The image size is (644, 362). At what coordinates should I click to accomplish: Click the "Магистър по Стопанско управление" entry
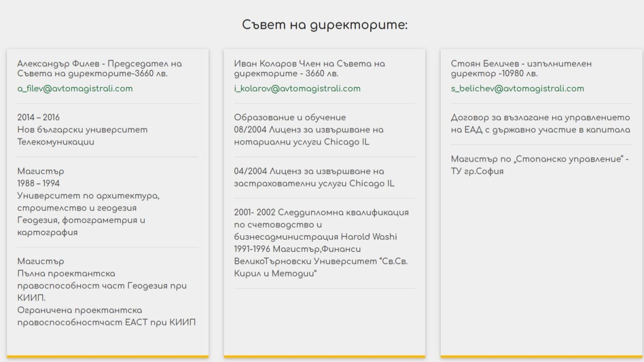click(x=539, y=165)
